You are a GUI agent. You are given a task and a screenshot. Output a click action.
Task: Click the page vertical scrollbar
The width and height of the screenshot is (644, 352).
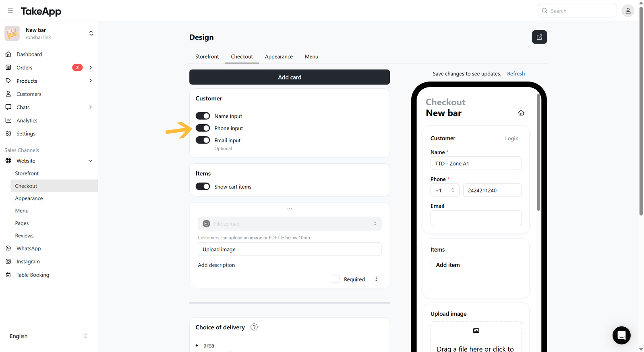(x=641, y=110)
